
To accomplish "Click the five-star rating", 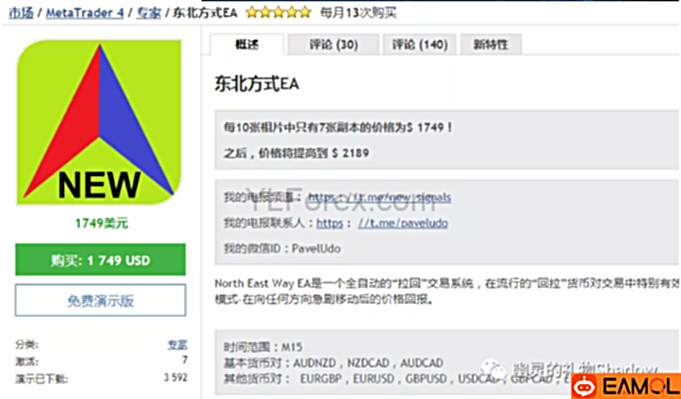I will point(278,13).
